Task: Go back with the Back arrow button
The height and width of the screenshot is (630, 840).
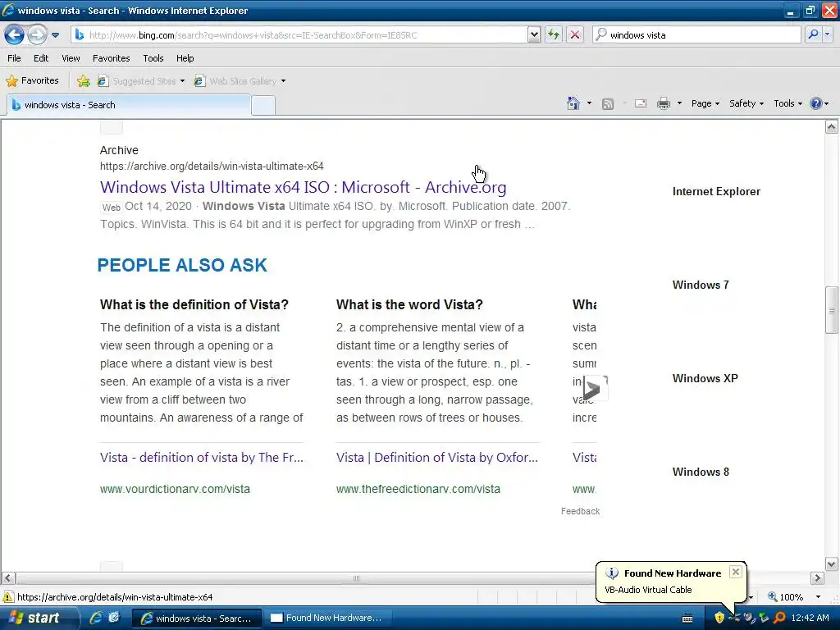Action: (x=15, y=35)
